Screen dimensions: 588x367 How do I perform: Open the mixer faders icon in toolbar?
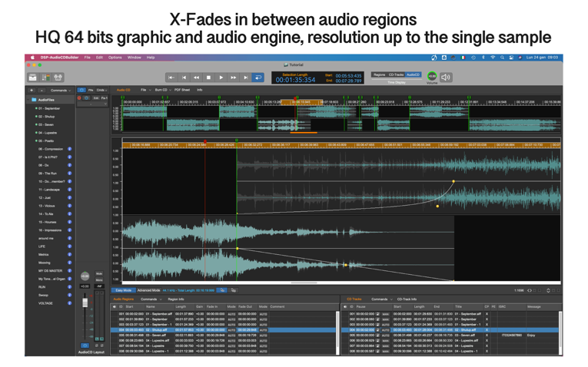point(45,78)
